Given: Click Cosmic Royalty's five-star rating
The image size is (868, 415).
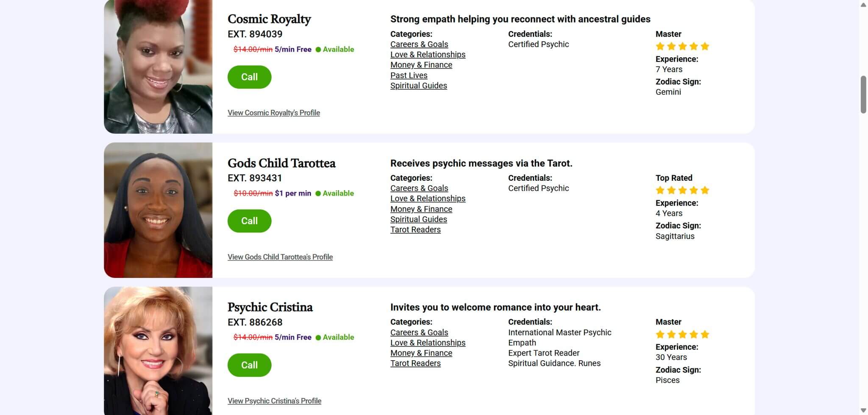Looking at the screenshot, I should coord(682,46).
